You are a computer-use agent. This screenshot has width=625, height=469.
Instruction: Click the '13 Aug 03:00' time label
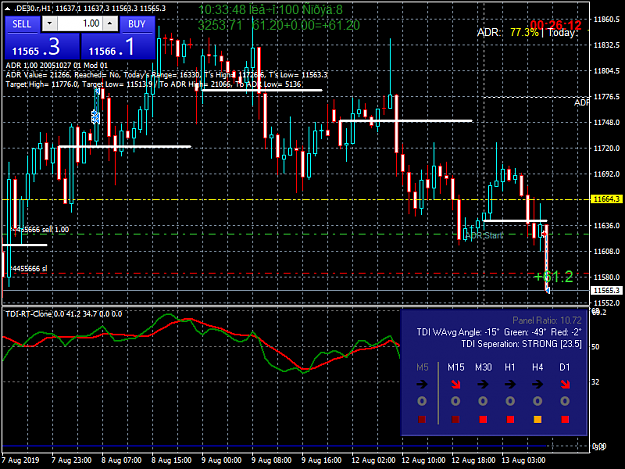tap(523, 460)
